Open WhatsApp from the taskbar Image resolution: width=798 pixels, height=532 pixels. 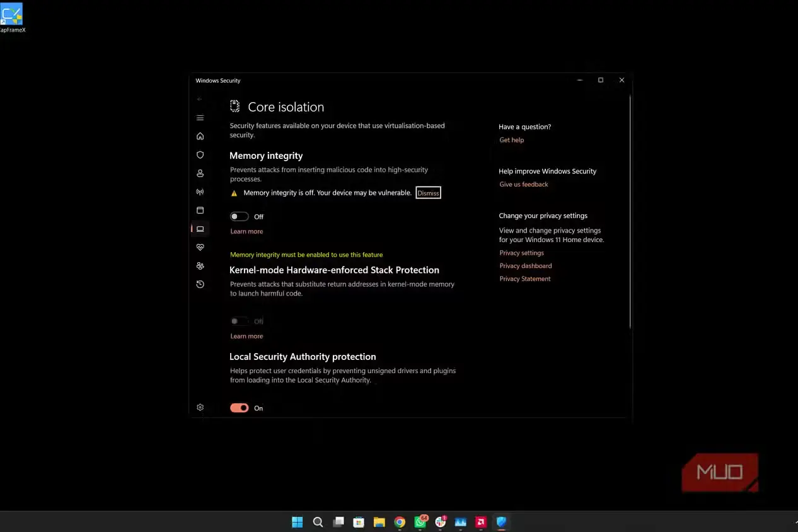tap(420, 521)
